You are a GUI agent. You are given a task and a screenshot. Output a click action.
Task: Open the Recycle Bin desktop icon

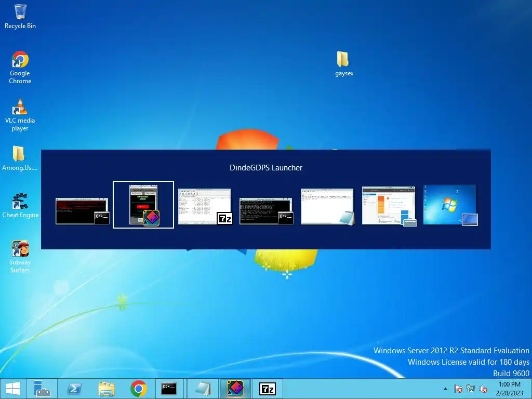click(20, 17)
